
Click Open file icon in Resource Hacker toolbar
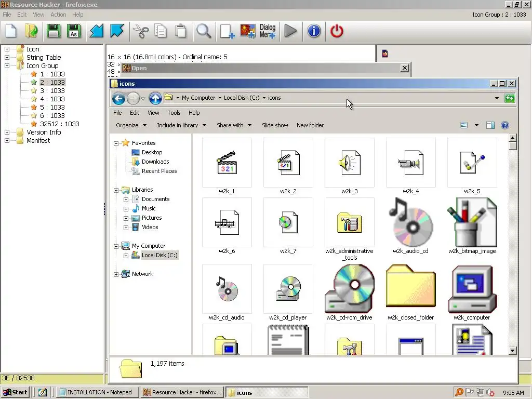point(31,31)
